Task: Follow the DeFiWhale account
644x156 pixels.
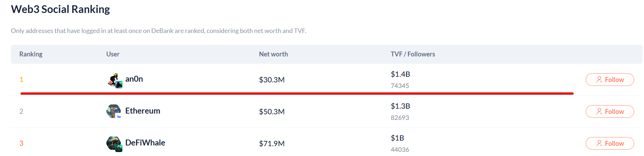Action: [609, 143]
